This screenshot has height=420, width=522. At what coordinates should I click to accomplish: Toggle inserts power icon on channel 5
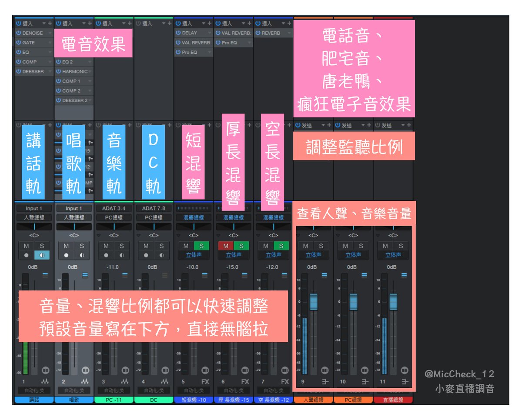(178, 23)
